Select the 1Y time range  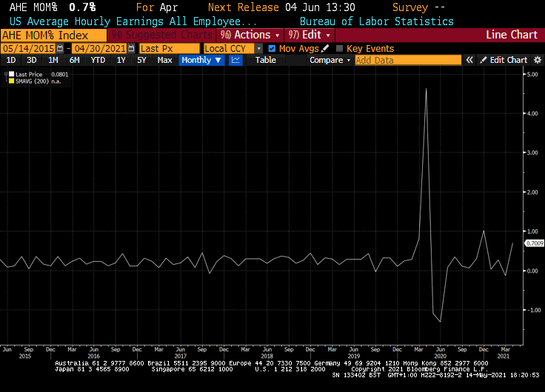121,60
